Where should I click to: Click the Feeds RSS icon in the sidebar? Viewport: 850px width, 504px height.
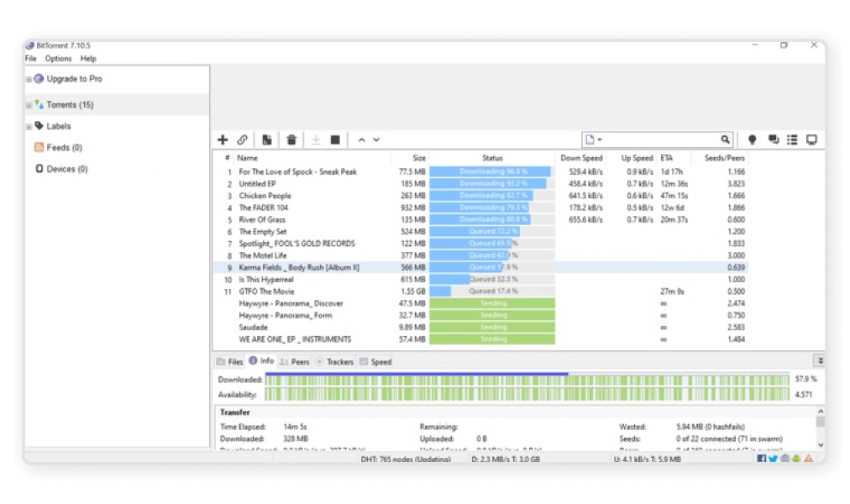click(39, 147)
